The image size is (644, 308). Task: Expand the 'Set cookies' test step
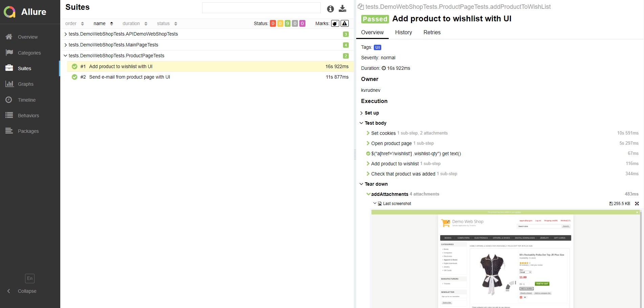click(383, 133)
